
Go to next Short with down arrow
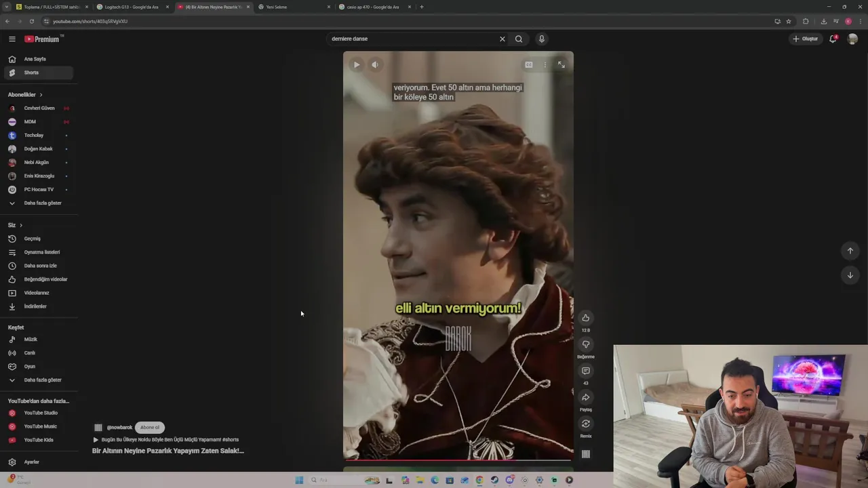(850, 275)
